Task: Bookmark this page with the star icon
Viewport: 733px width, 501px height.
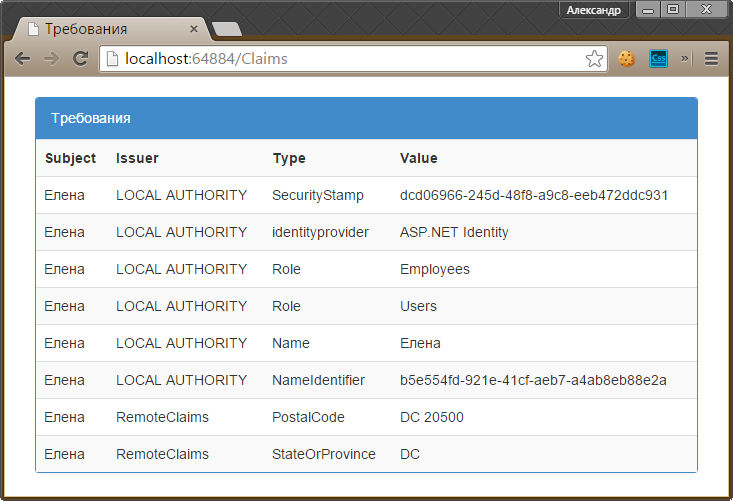Action: 594,59
